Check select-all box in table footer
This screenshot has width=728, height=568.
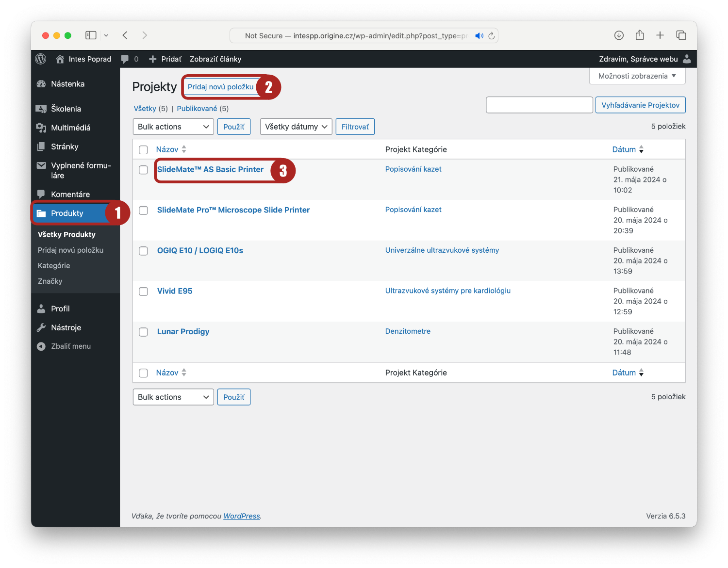(143, 373)
